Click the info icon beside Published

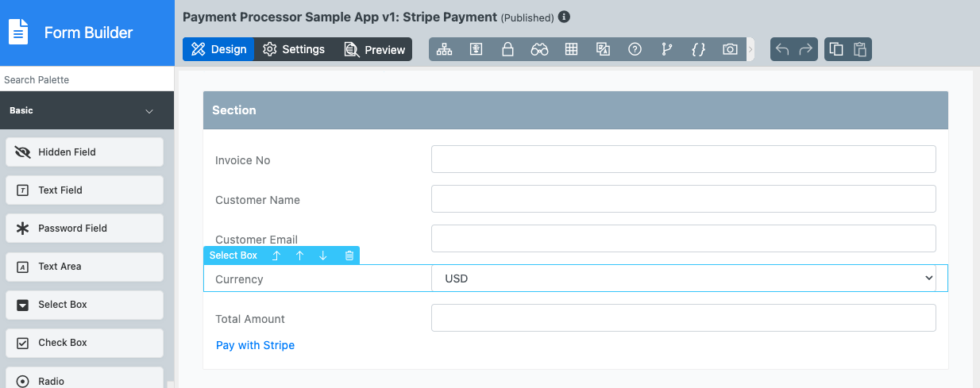coord(564,17)
